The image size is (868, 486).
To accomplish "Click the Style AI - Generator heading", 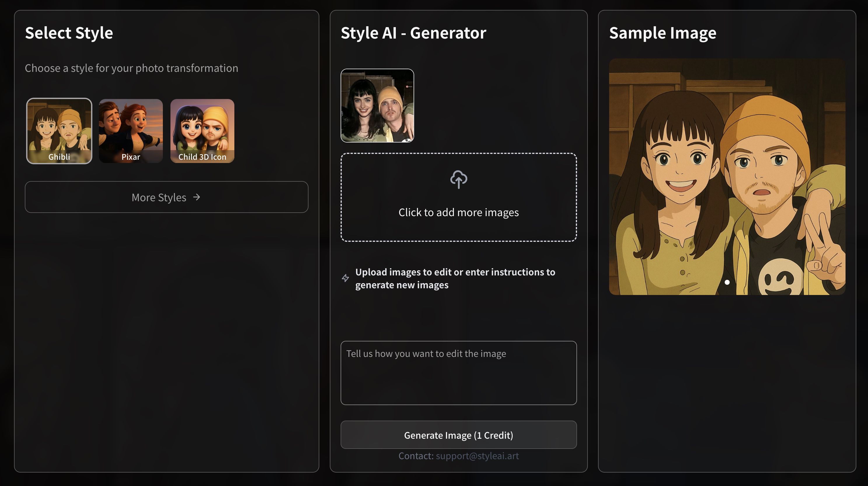I will pyautogui.click(x=414, y=33).
